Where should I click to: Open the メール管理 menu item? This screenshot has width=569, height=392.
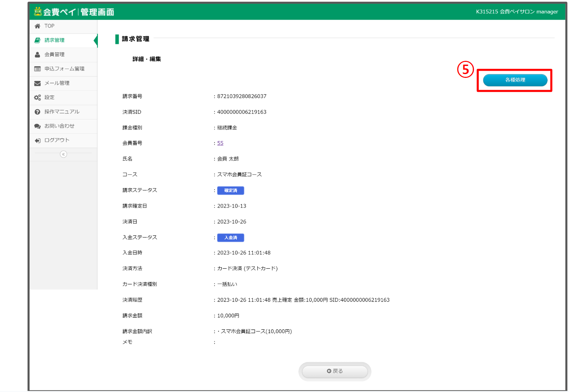(x=57, y=83)
